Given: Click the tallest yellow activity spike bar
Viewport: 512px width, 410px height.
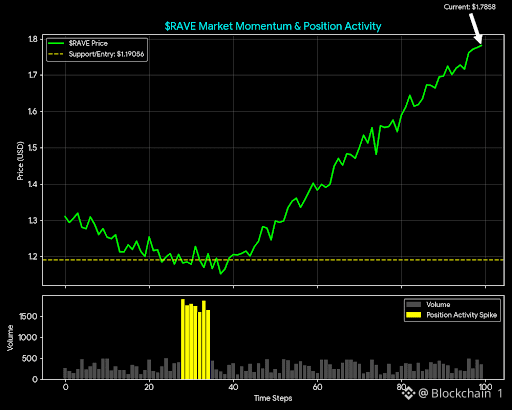Looking at the screenshot, I should point(183,339).
